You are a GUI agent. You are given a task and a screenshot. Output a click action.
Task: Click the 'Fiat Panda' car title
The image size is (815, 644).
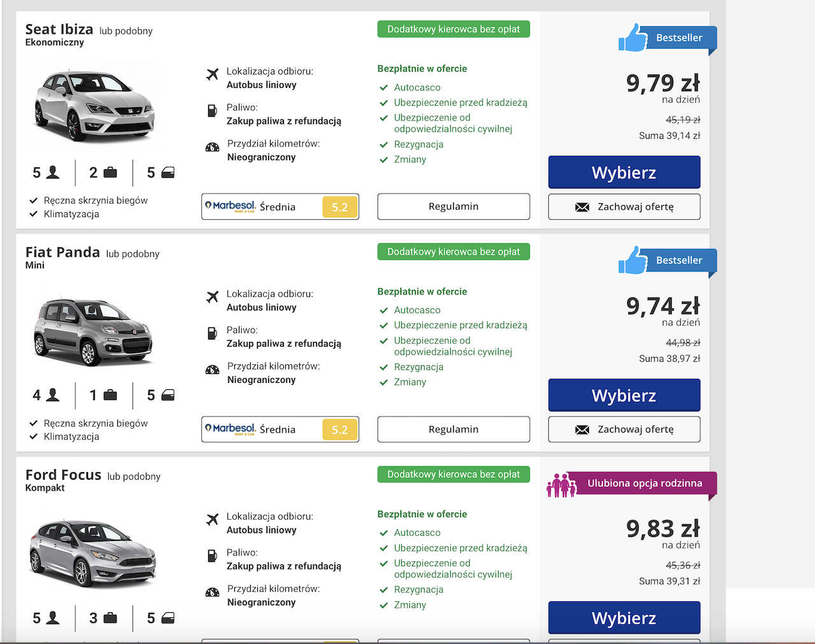(62, 252)
